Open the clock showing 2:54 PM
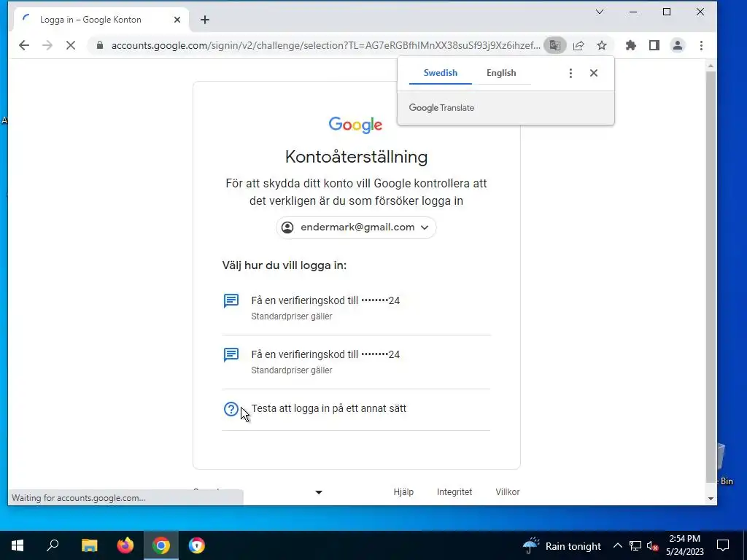This screenshot has width=747, height=560. pos(684,545)
